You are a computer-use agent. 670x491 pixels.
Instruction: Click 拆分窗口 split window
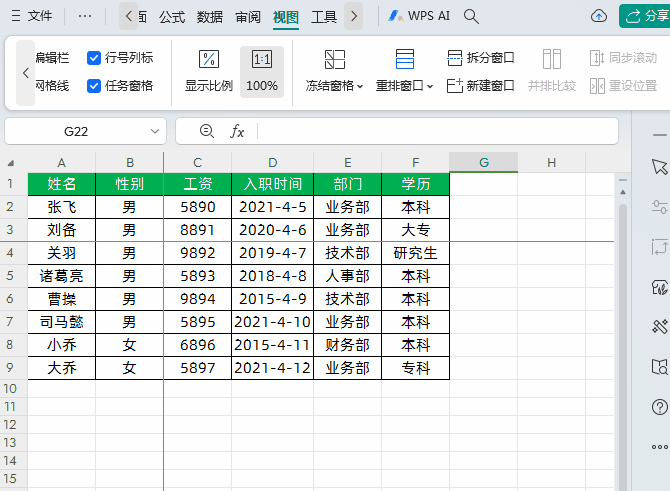click(x=480, y=58)
